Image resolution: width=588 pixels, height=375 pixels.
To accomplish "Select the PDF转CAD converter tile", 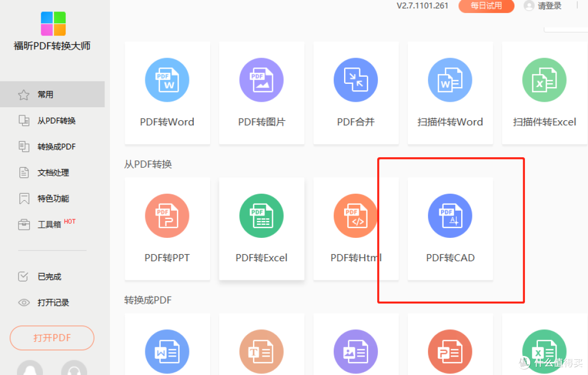I will tap(450, 229).
